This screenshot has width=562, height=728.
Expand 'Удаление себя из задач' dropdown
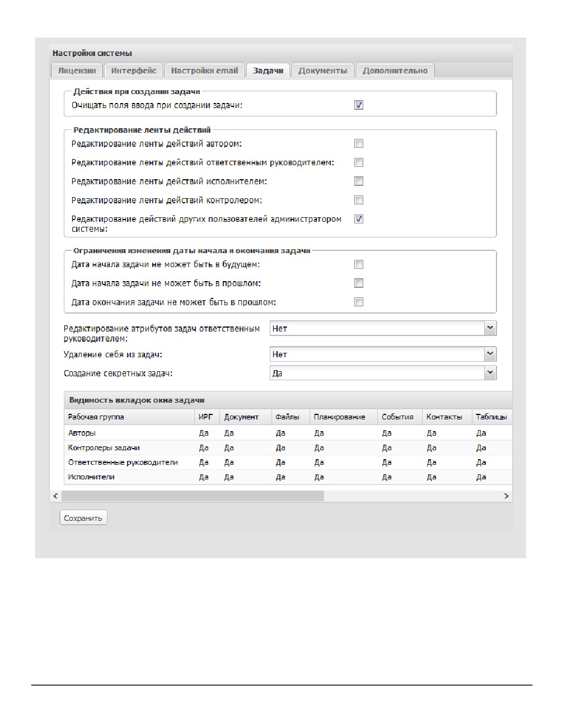pos(490,354)
